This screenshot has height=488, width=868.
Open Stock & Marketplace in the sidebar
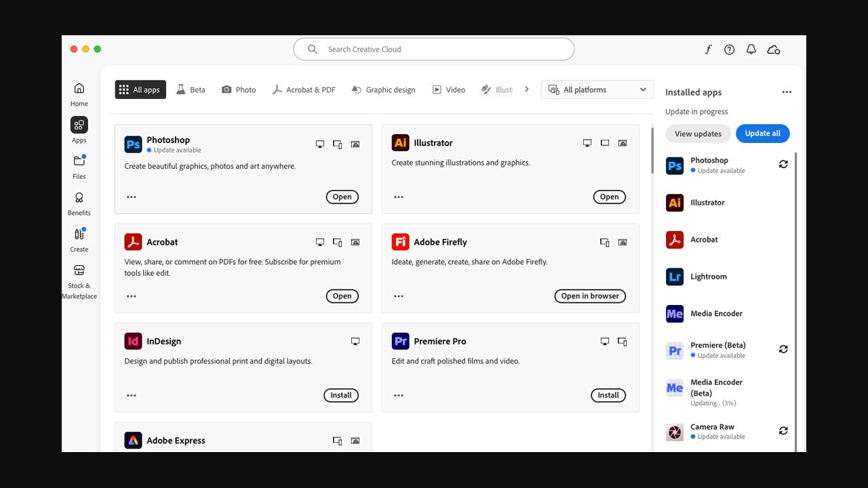click(x=79, y=281)
